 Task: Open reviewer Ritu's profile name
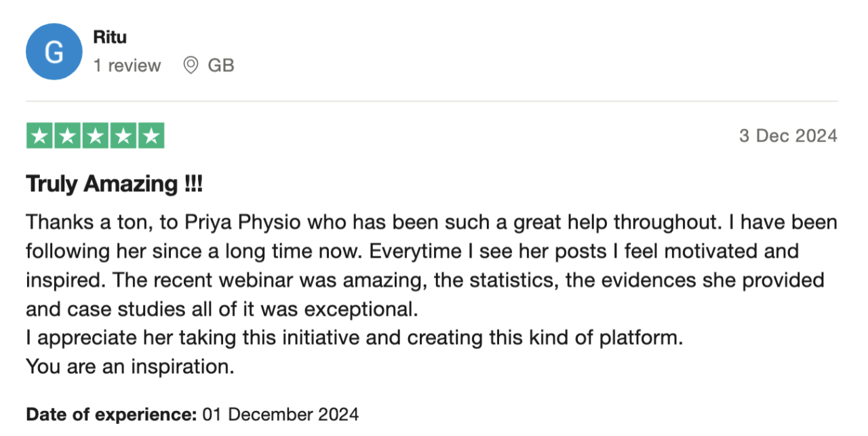(x=110, y=37)
